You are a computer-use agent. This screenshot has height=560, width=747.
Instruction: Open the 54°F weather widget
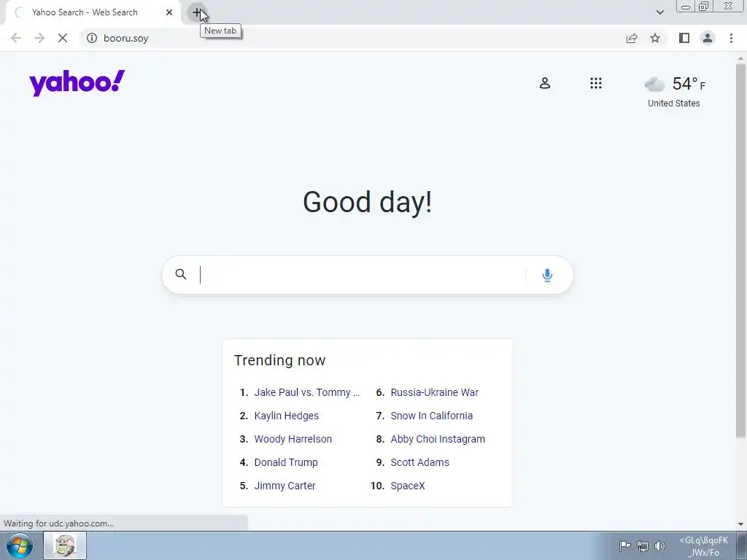(x=674, y=85)
